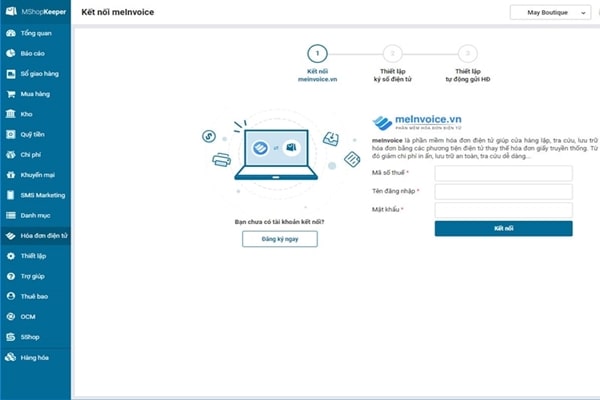Select the 5Shop icon
600x400 pixels.
click(11, 337)
